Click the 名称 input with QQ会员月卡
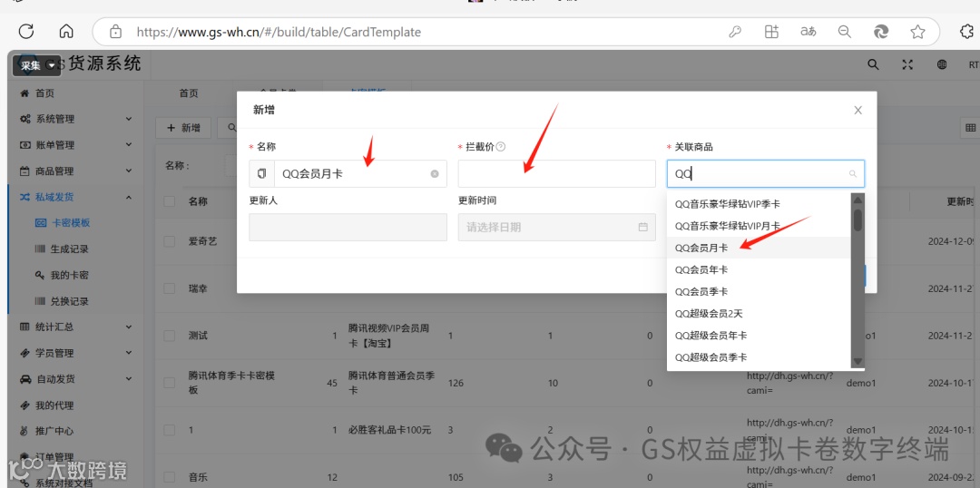 (348, 174)
